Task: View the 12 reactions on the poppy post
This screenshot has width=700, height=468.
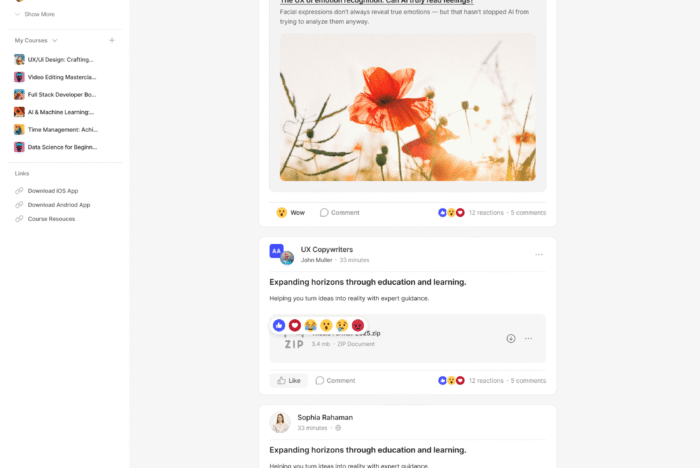Action: [x=486, y=213]
